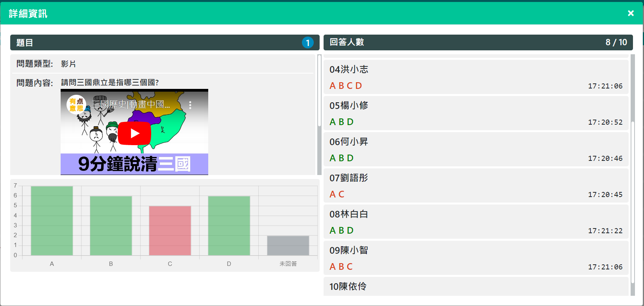The width and height of the screenshot is (644, 306).
Task: Select the 06何小昇 response row
Action: click(476, 149)
